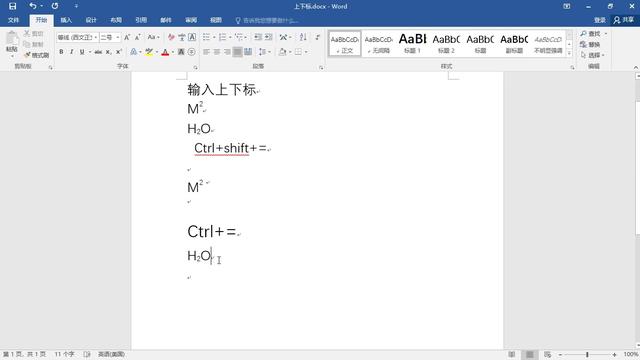Image resolution: width=640 pixels, height=360 pixels.
Task: Expand the styles gallery more arrow
Action: coord(569,53)
